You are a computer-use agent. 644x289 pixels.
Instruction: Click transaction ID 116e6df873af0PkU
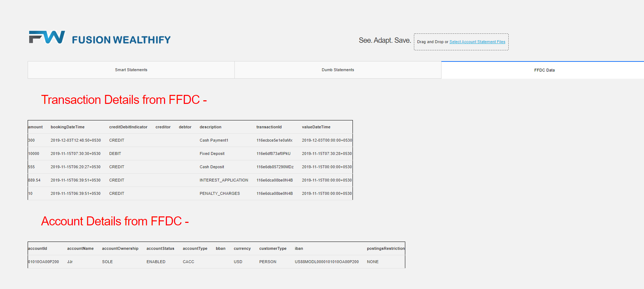pos(273,153)
